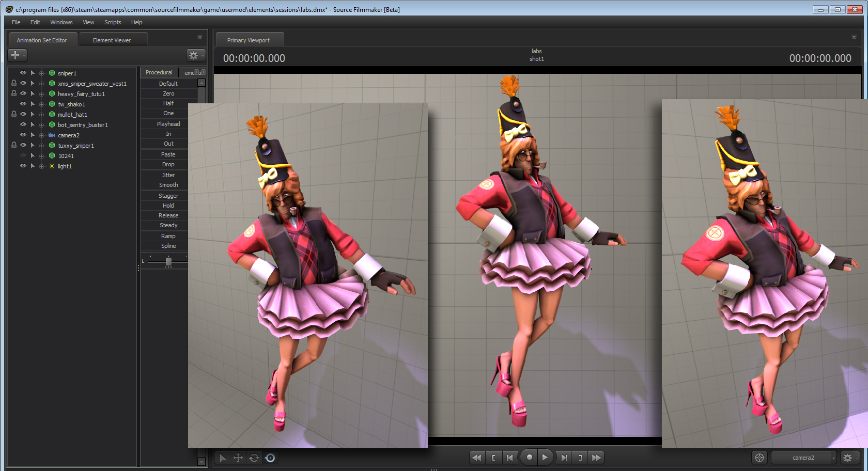Open the Windows menu

click(61, 22)
